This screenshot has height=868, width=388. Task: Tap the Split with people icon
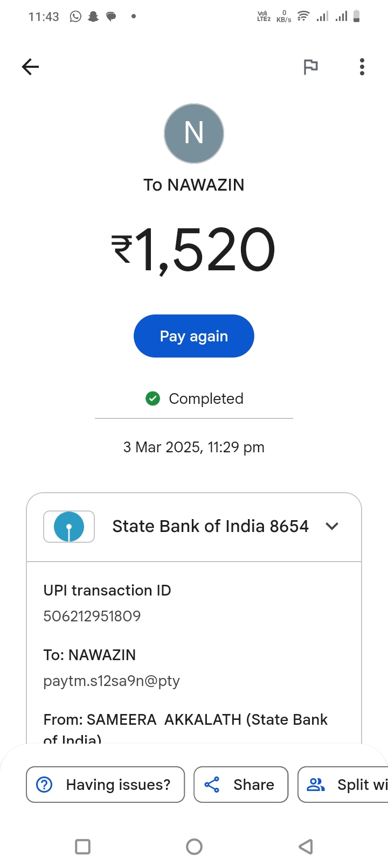pyautogui.click(x=316, y=785)
